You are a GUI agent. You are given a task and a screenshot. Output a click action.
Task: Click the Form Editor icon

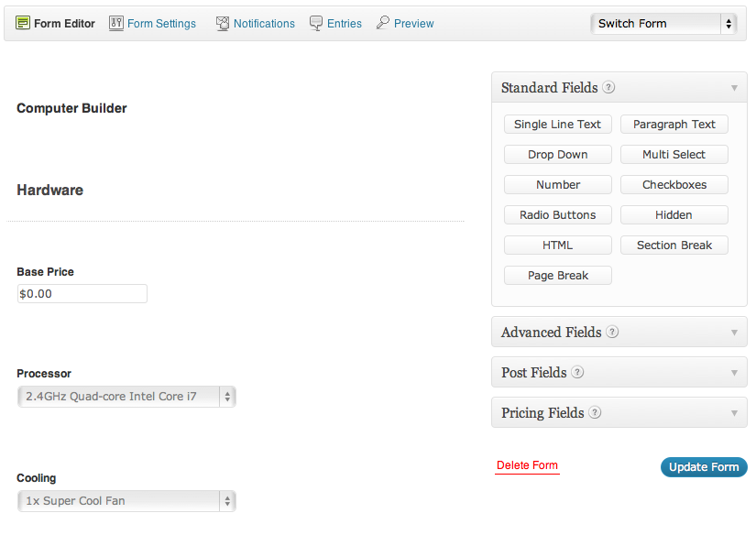(24, 23)
